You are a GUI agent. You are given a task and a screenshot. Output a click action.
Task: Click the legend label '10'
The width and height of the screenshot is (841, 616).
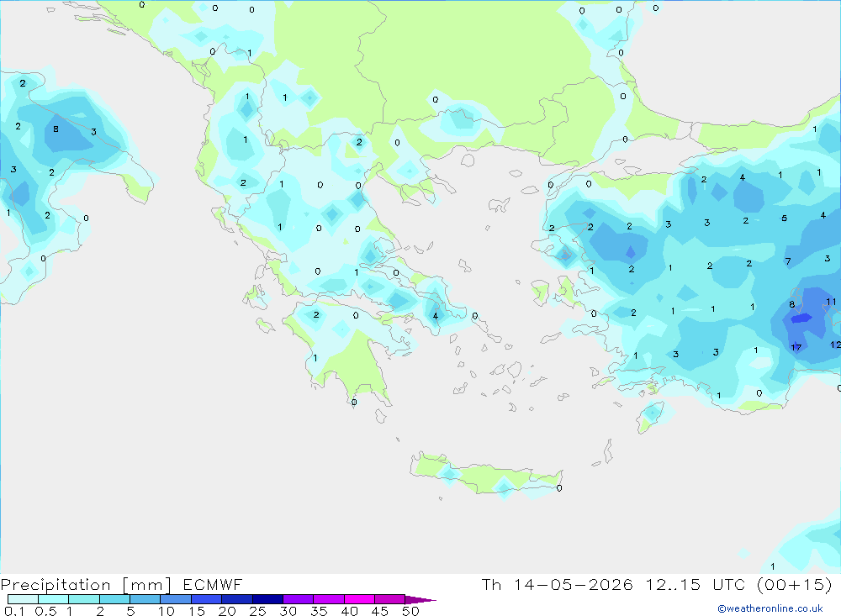(167, 611)
